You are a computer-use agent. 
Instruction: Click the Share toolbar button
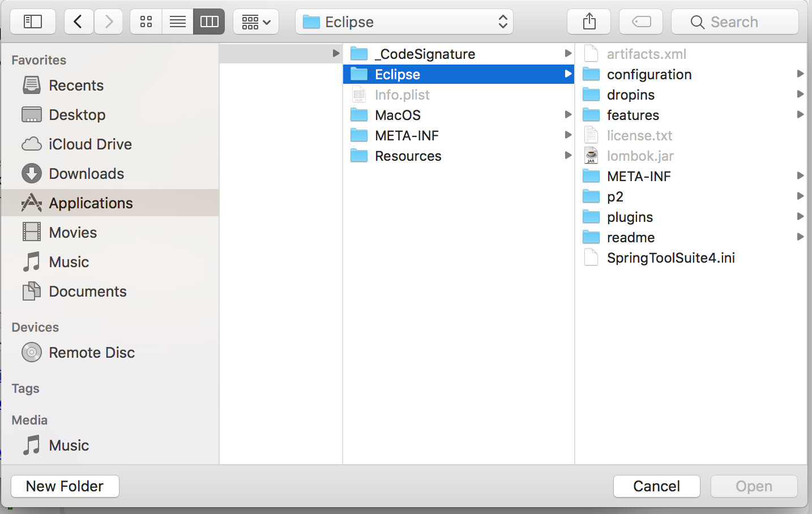tap(589, 22)
